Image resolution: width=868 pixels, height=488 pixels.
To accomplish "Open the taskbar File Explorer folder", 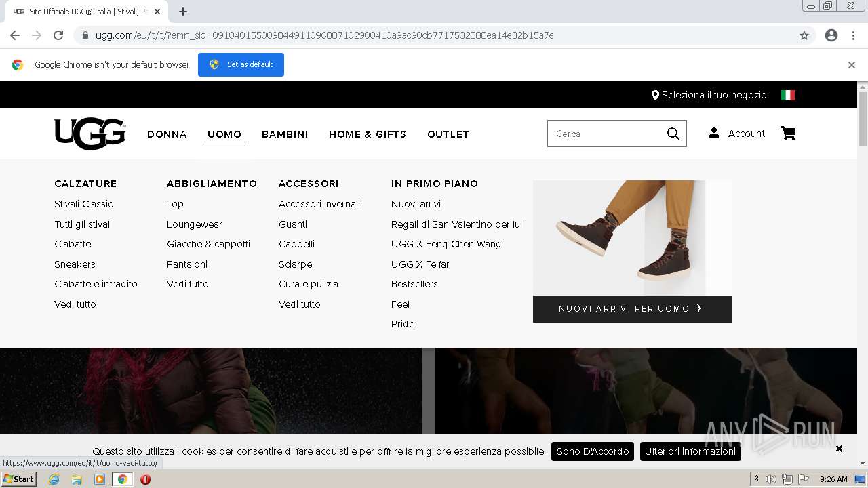I will coord(77,479).
